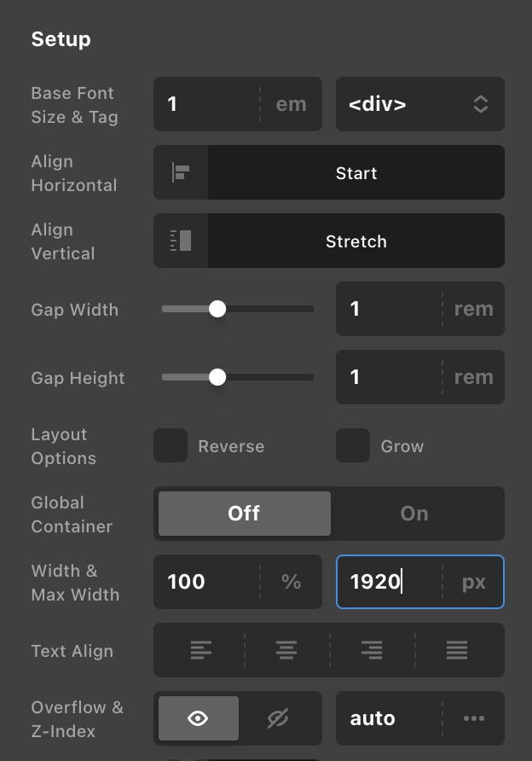Select justify text alignment icon
The height and width of the screenshot is (761, 532).
[x=457, y=650]
